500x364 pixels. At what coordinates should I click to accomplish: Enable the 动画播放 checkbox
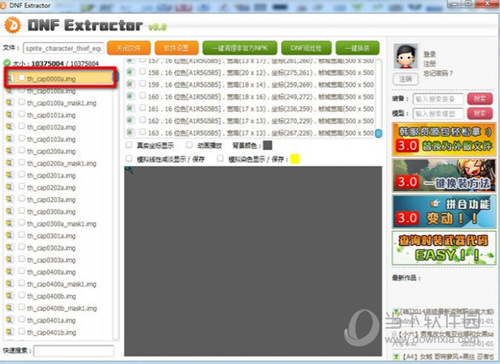[x=189, y=145]
